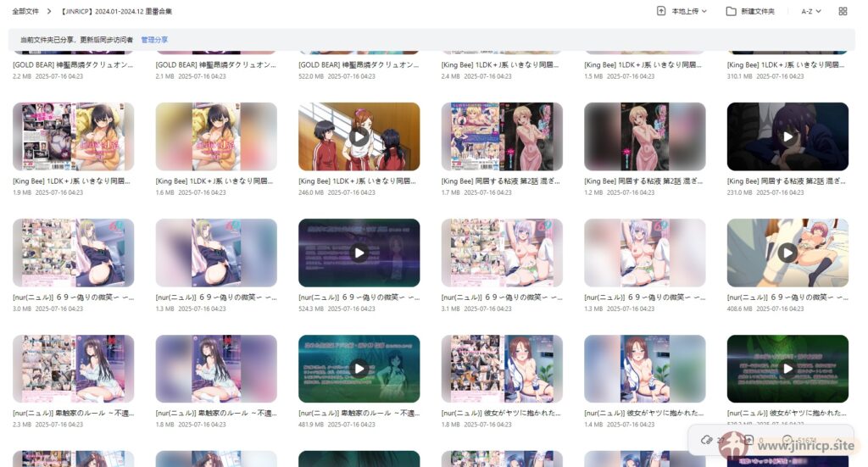Click the file name above 481.9 MB
The image size is (868, 467).
click(359, 414)
